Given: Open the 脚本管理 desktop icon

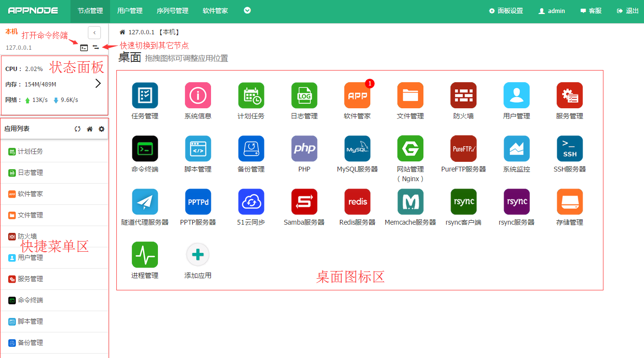Looking at the screenshot, I should [198, 148].
